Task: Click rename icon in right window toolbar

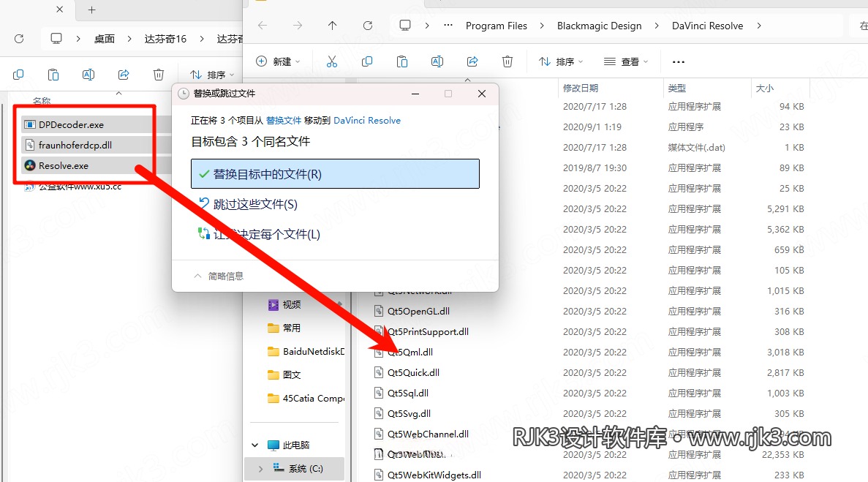Action: point(437,61)
